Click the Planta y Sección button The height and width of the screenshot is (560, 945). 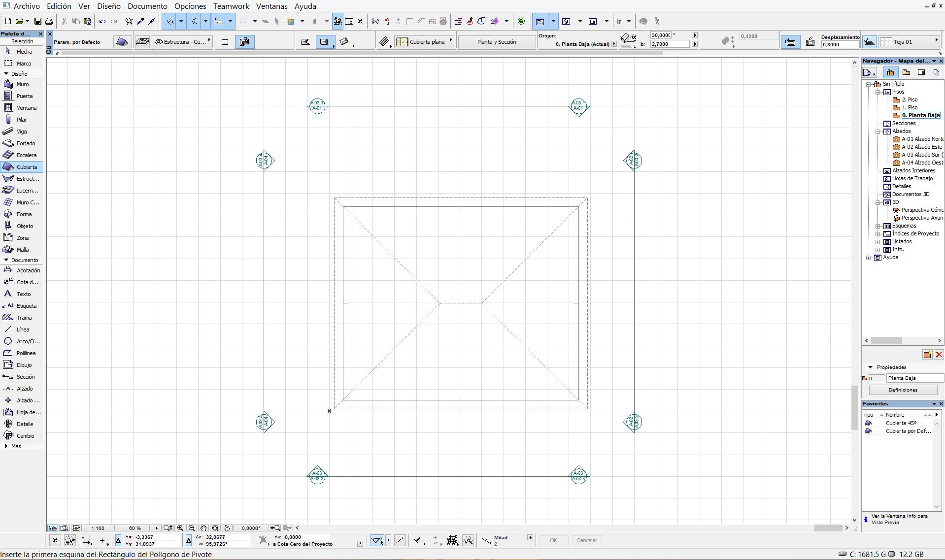click(x=496, y=42)
